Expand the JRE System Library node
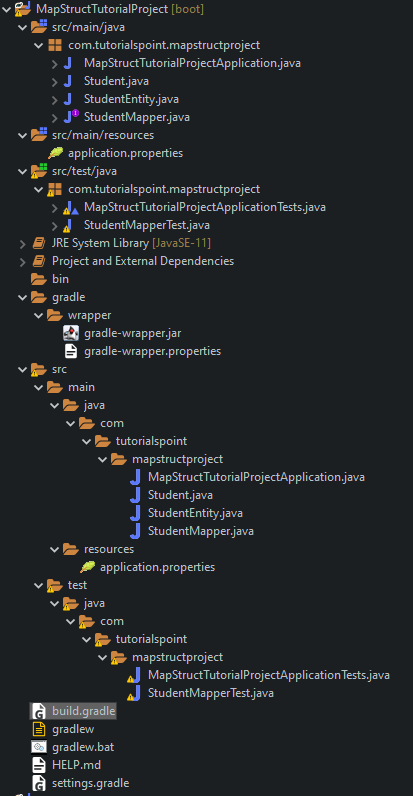Image resolution: width=413 pixels, height=796 pixels. pos(22,243)
